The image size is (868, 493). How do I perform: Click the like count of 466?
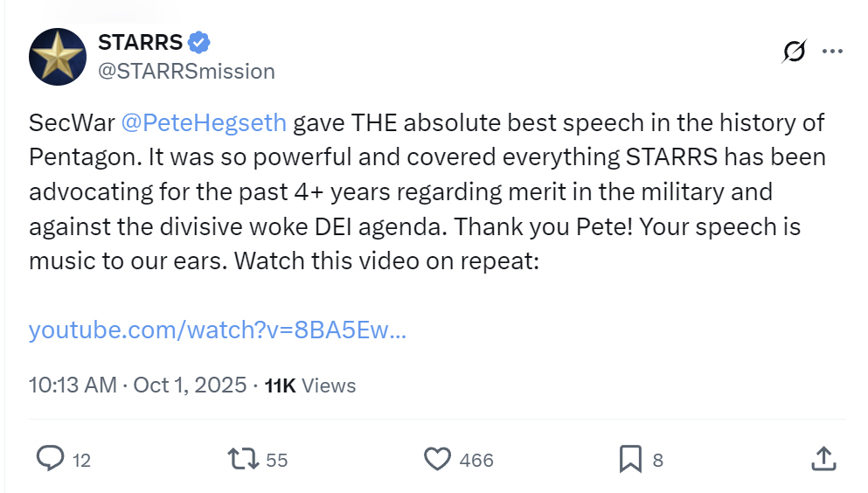click(x=476, y=460)
